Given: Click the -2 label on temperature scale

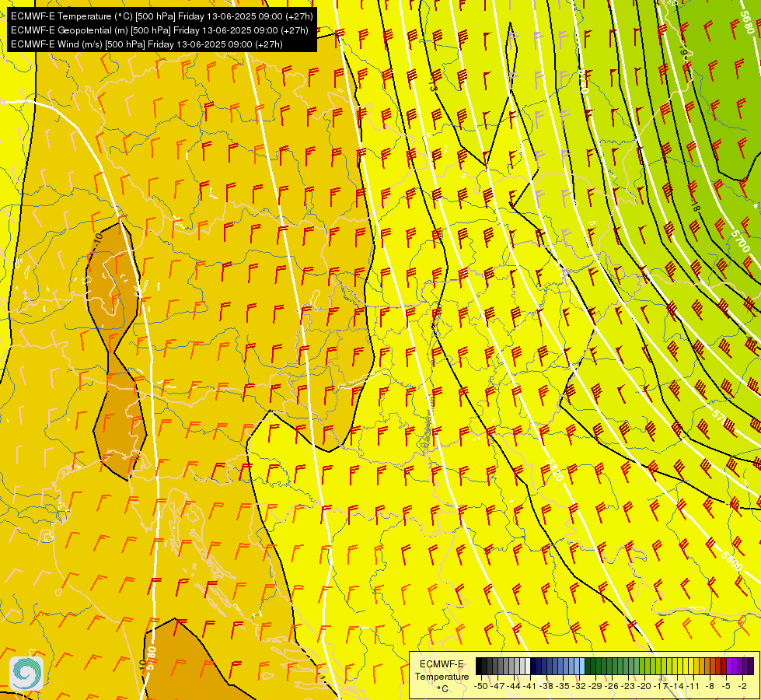Looking at the screenshot, I should (743, 686).
